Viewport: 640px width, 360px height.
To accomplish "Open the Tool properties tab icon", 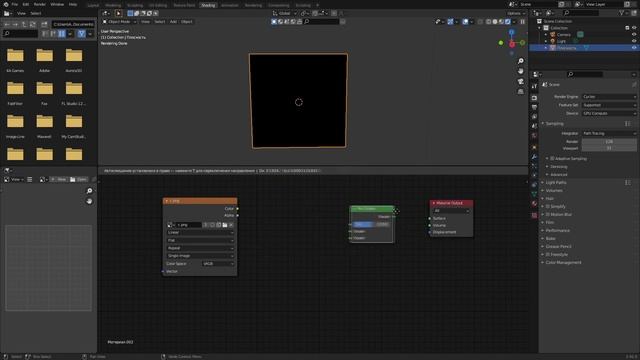I will (x=534, y=86).
